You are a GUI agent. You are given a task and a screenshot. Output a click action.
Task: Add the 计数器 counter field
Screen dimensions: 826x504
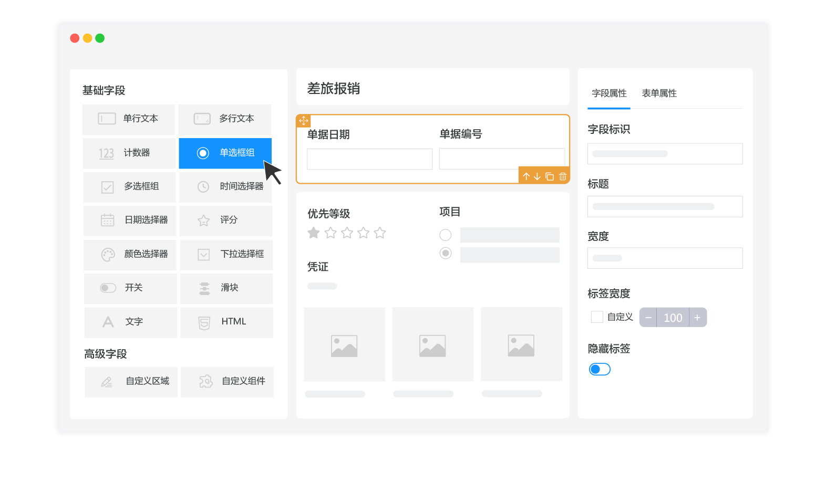129,153
